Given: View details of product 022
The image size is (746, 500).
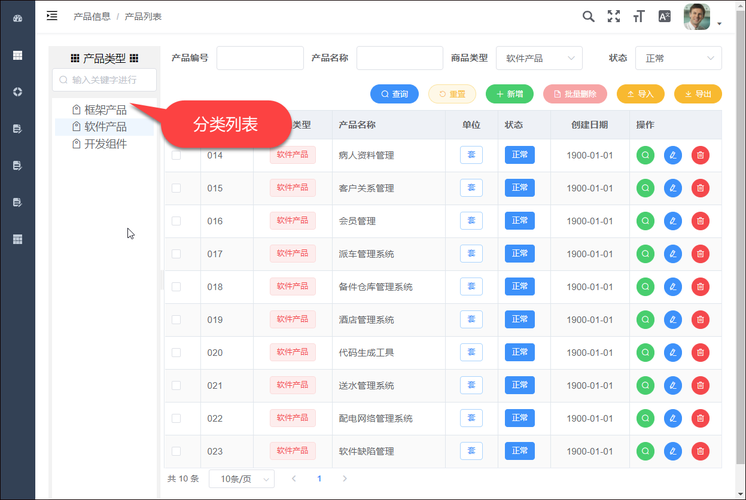Looking at the screenshot, I should click(645, 418).
